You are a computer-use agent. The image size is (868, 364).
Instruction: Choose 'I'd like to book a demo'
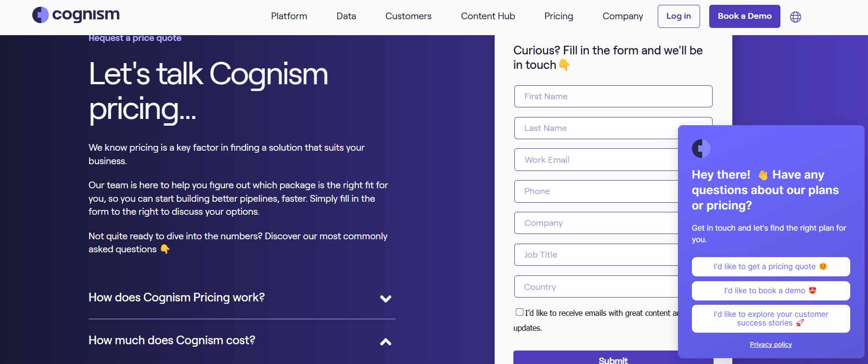[771, 291]
